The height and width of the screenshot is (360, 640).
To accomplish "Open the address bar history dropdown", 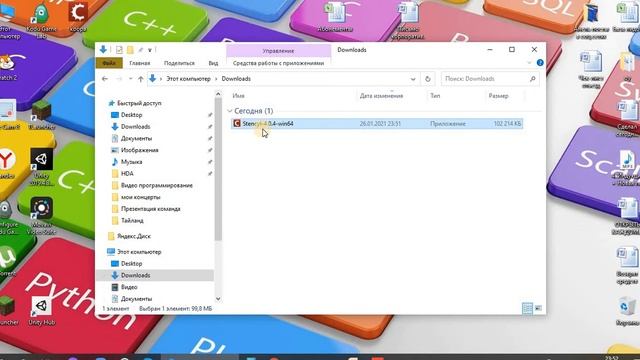I will [413, 79].
